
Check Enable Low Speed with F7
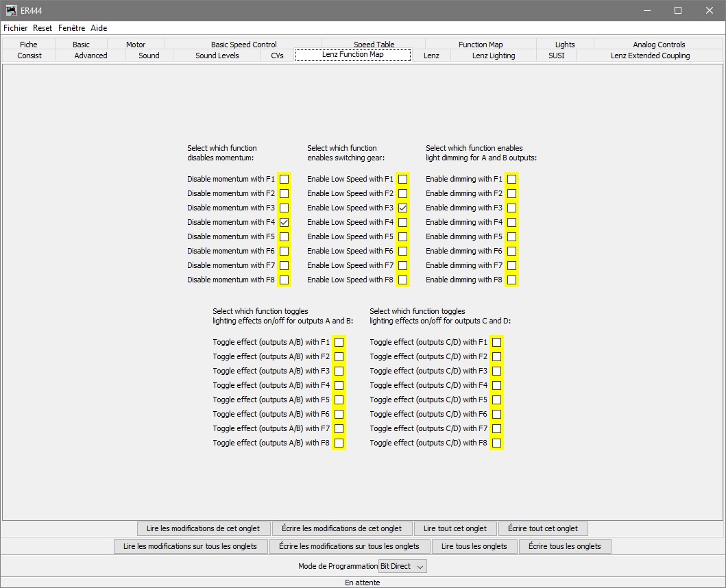click(x=403, y=265)
